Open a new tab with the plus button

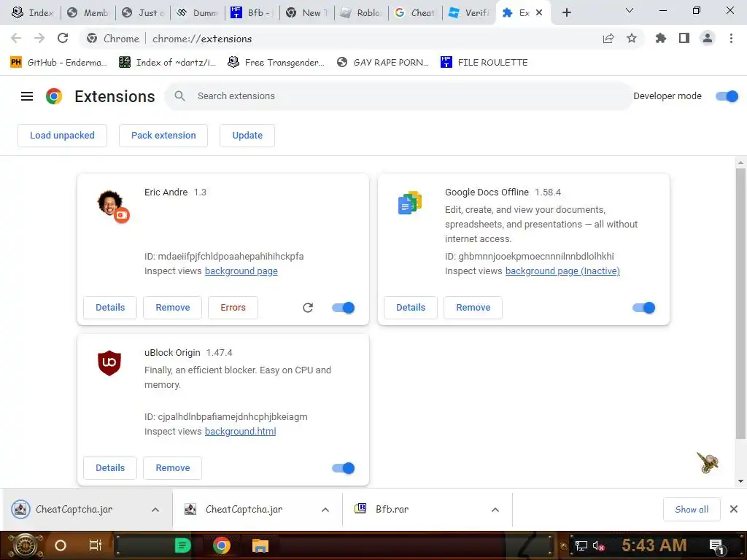click(566, 12)
